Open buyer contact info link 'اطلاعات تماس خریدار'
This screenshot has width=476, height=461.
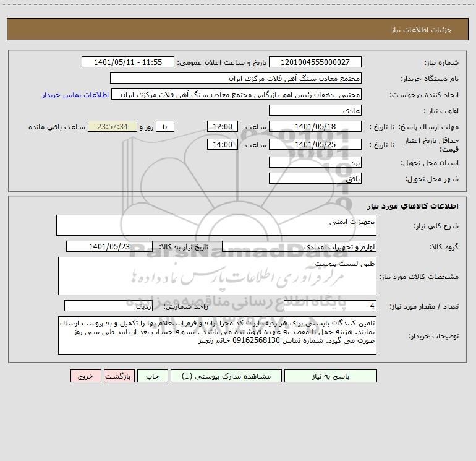click(x=75, y=95)
